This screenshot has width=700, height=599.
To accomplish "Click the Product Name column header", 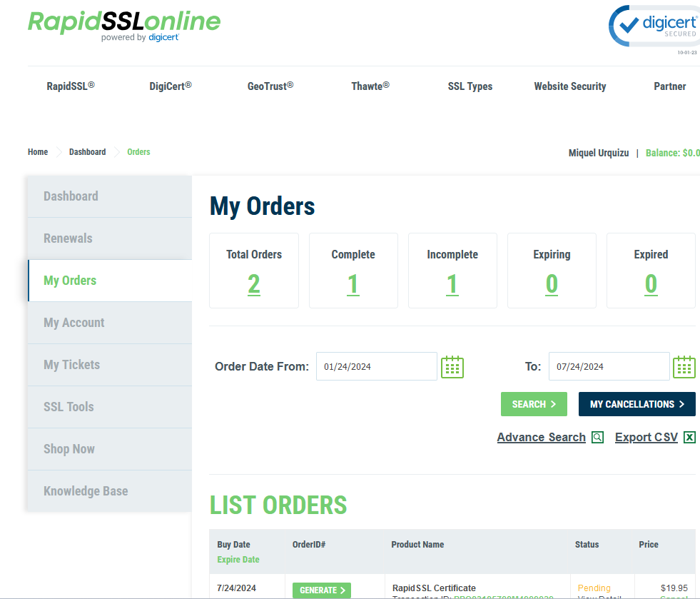I will pyautogui.click(x=417, y=545).
